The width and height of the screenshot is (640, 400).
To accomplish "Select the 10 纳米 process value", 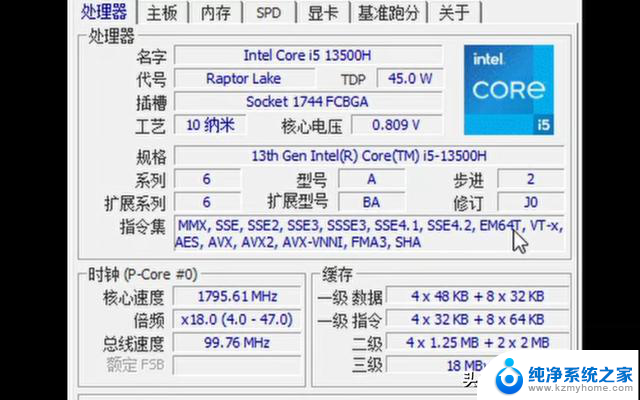I will 210,125.
